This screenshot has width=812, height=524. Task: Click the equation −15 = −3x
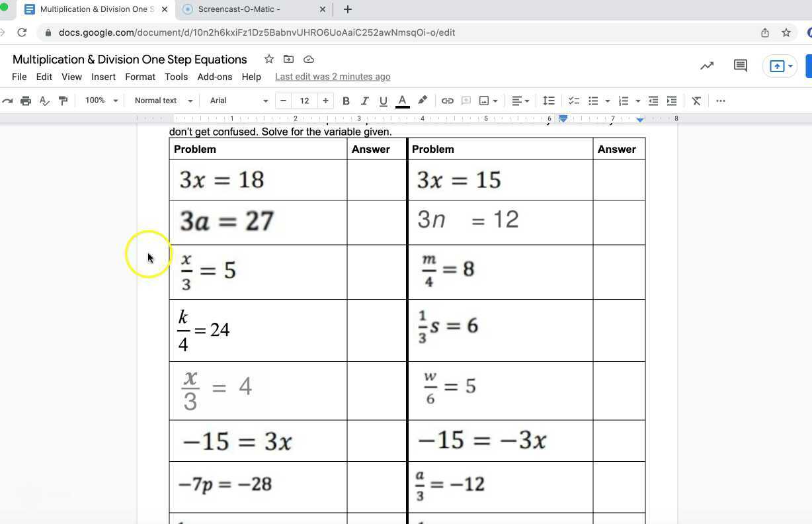point(482,441)
